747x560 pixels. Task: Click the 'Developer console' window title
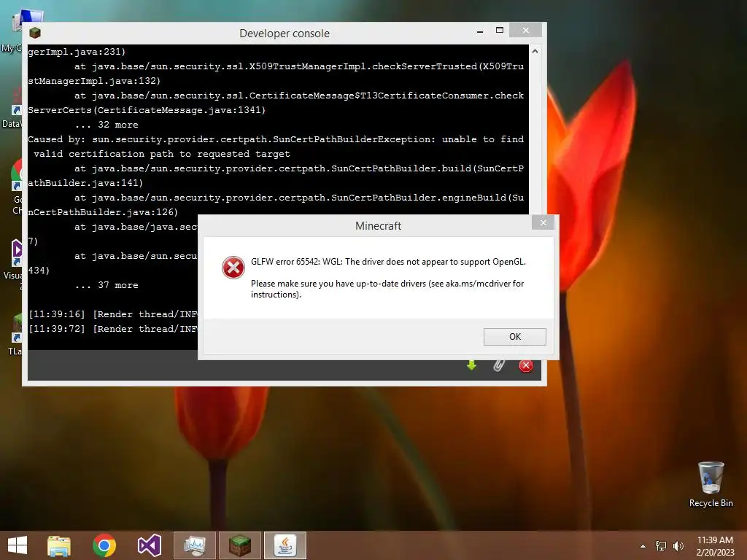(285, 34)
